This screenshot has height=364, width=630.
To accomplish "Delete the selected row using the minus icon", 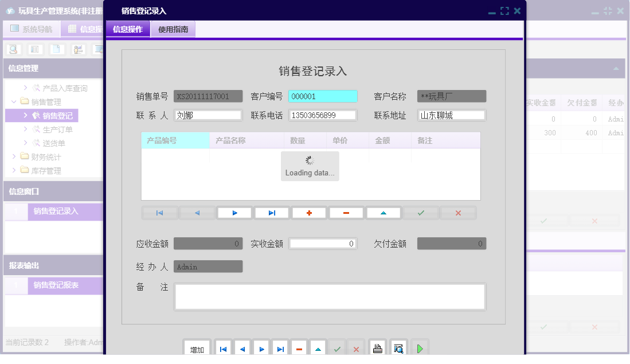I will 346,212.
